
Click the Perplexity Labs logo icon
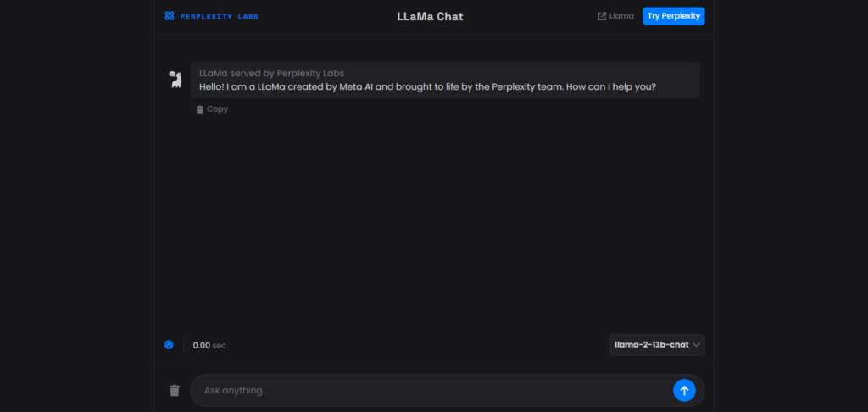170,16
